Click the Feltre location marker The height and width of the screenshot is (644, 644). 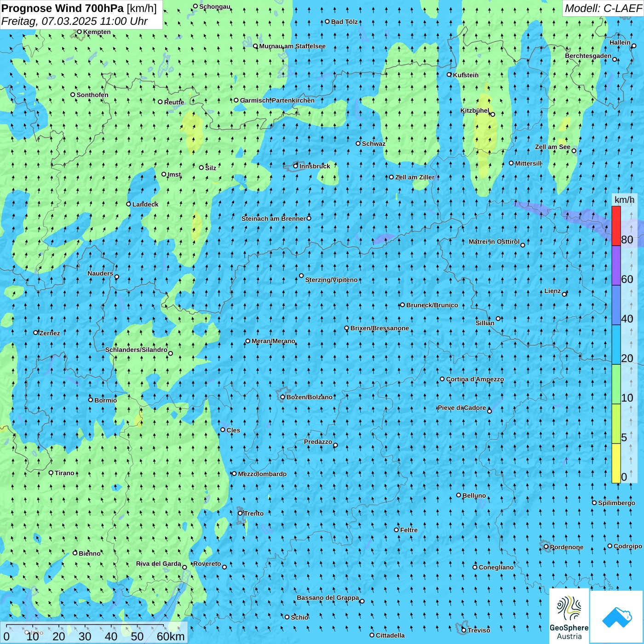coord(397,530)
